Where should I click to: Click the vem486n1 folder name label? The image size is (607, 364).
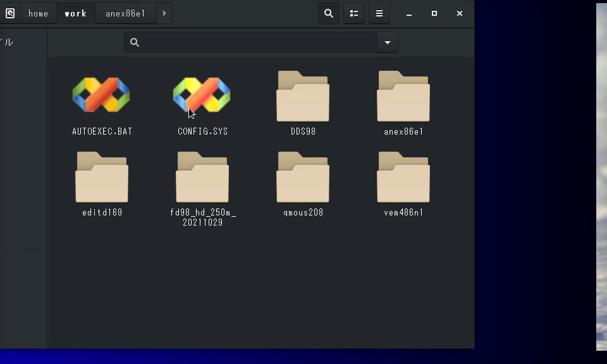pos(403,212)
